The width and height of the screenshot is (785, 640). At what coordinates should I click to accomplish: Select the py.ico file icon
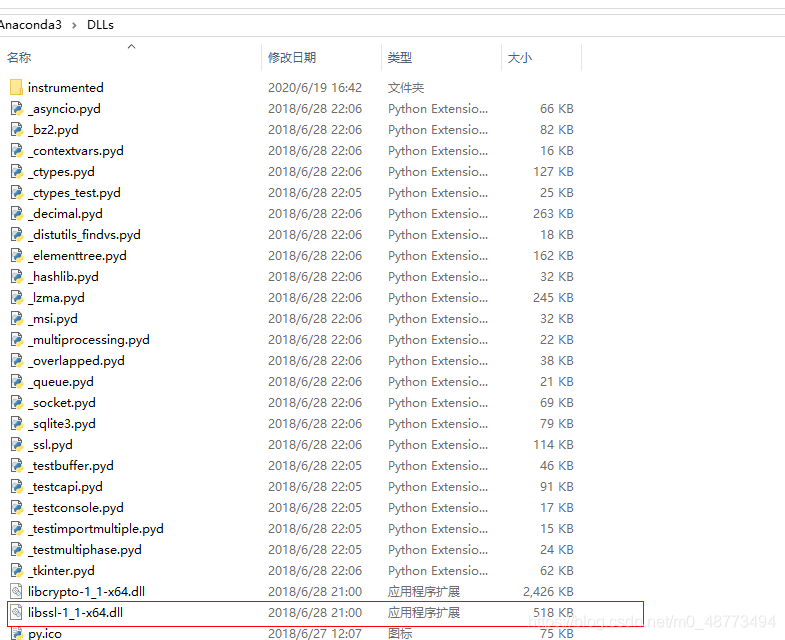17,633
